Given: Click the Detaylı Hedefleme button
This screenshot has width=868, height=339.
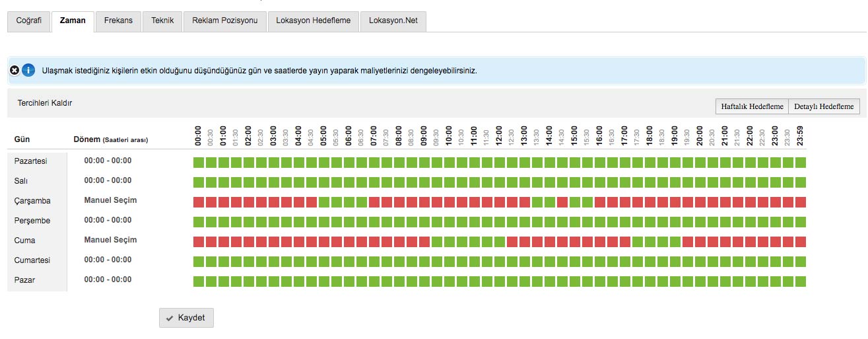Looking at the screenshot, I should [x=824, y=106].
